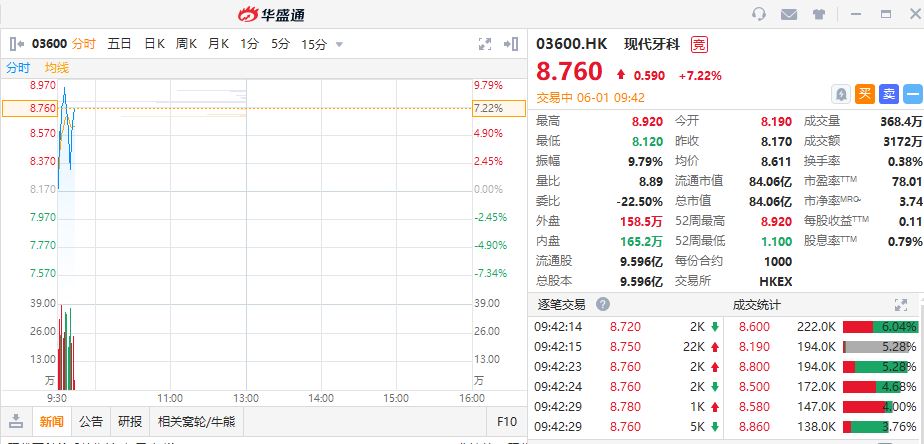
Task: Expand the 成交统计 panel fullscreen
Action: point(899,305)
